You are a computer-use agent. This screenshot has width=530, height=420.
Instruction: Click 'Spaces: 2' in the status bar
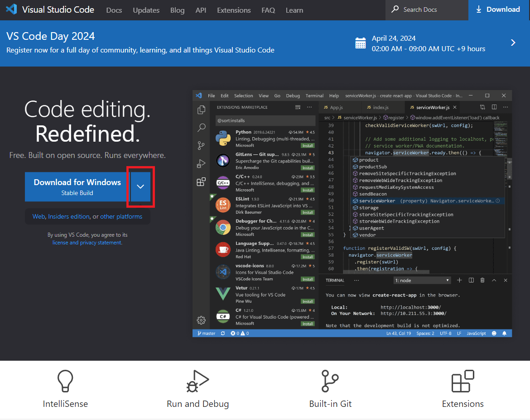(425, 333)
